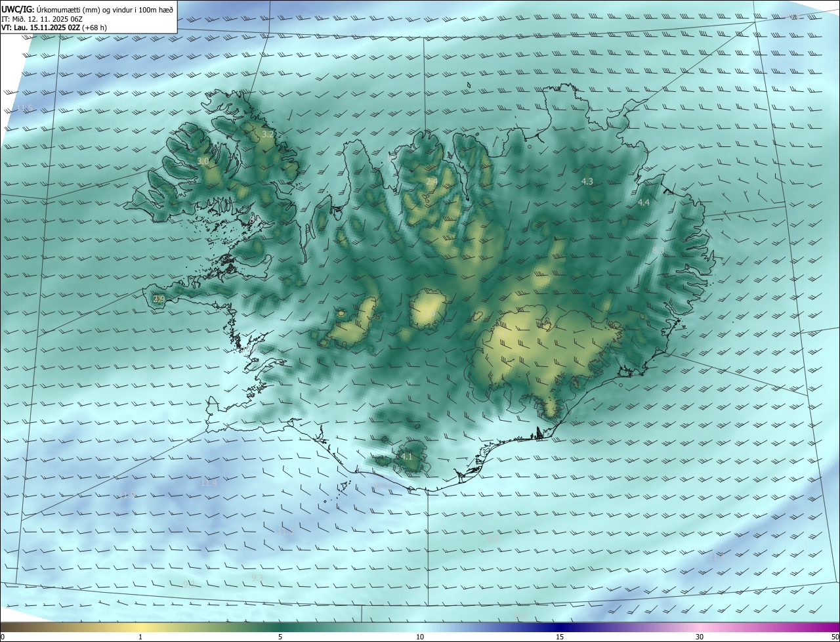840x642 pixels.
Task: Click the 11.4 value over the southwest sea
Action: coord(209,482)
